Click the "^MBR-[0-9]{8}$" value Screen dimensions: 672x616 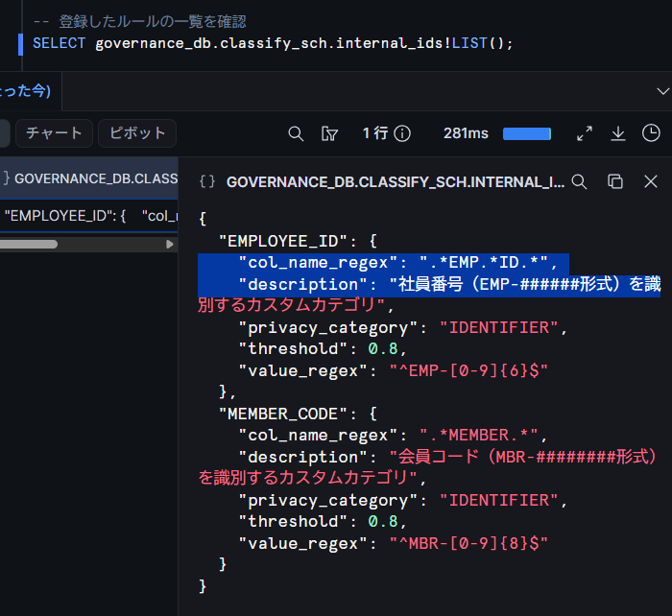(x=468, y=544)
